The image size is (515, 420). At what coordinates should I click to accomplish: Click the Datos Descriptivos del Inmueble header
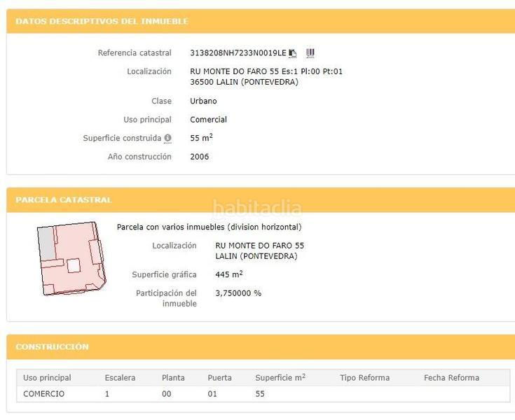[x=102, y=22]
